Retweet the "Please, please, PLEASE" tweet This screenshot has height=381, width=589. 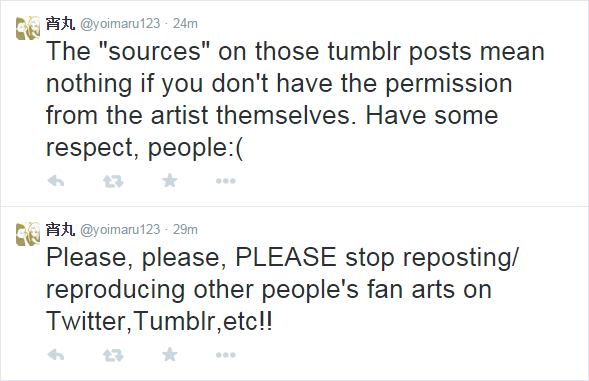click(x=113, y=355)
